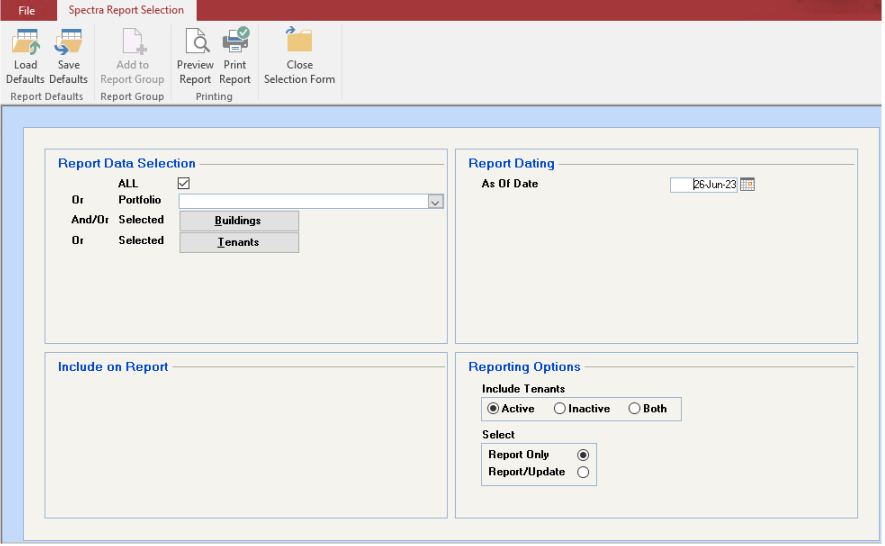Select the Active tenants radio button
885x546 pixels.
[x=493, y=408]
